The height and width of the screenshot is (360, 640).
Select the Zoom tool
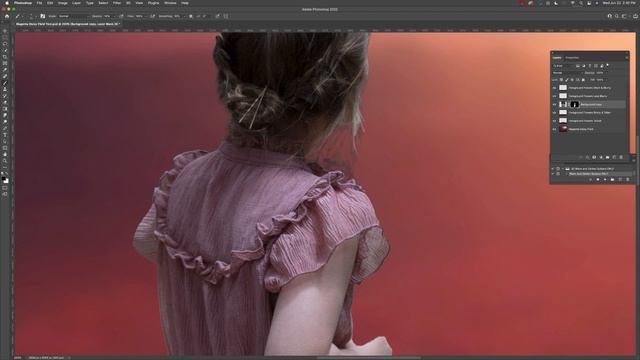pos(5,160)
